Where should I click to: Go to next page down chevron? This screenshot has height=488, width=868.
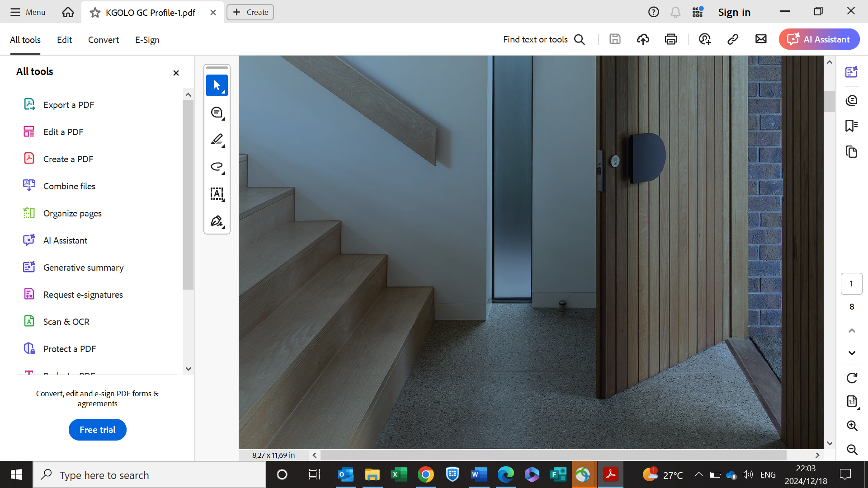pyautogui.click(x=852, y=353)
